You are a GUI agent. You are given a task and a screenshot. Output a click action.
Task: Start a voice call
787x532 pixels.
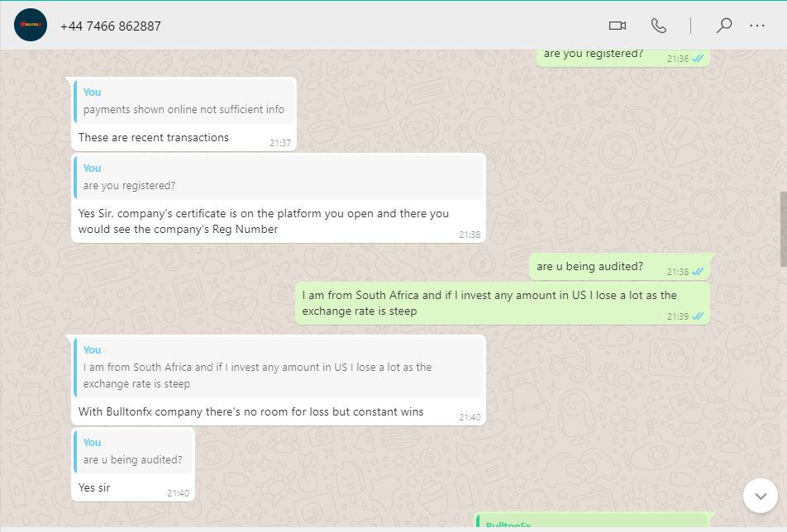[x=659, y=26]
